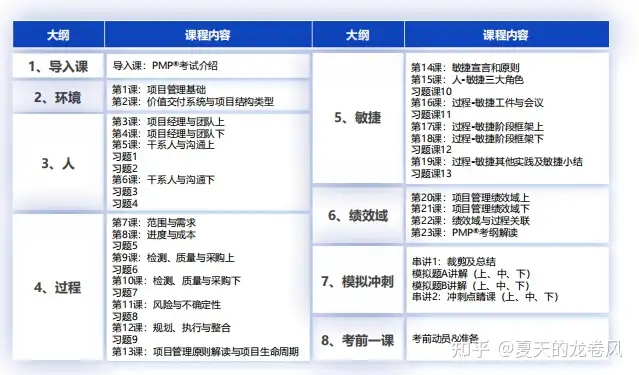Select '串讲1: 裁剪及总结' text
639x375 pixels.
454,262
